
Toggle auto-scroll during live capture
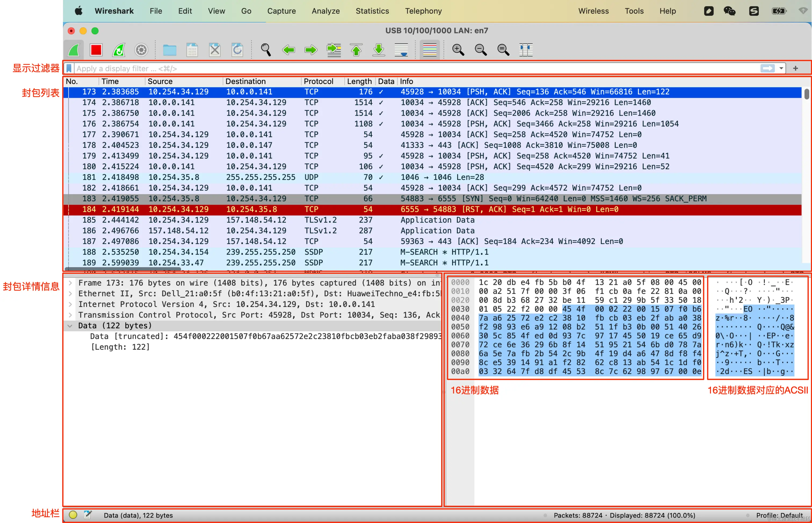coord(401,50)
